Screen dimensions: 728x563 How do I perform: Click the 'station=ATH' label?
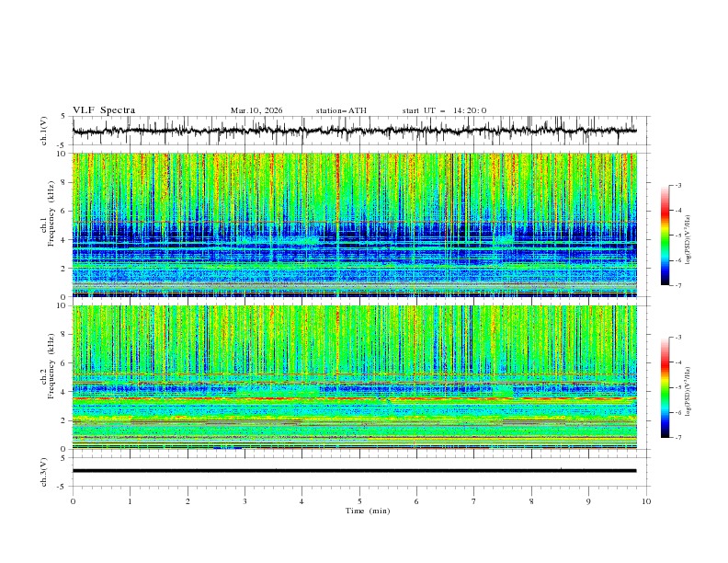click(x=341, y=110)
